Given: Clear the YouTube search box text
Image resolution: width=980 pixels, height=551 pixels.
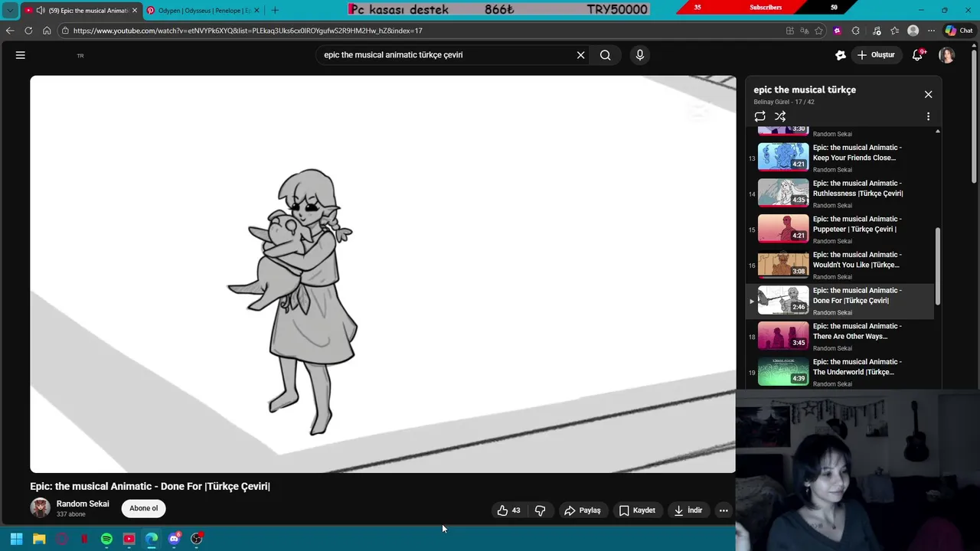Looking at the screenshot, I should click(x=580, y=55).
